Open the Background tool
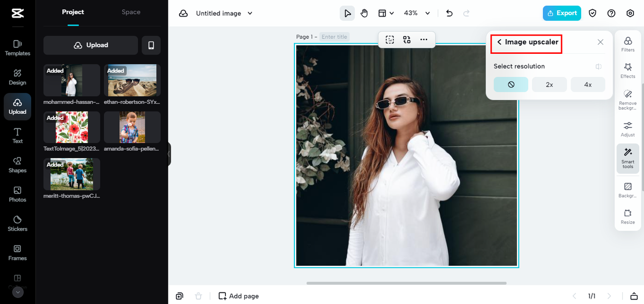Image resolution: width=644 pixels, height=304 pixels. coord(628,190)
